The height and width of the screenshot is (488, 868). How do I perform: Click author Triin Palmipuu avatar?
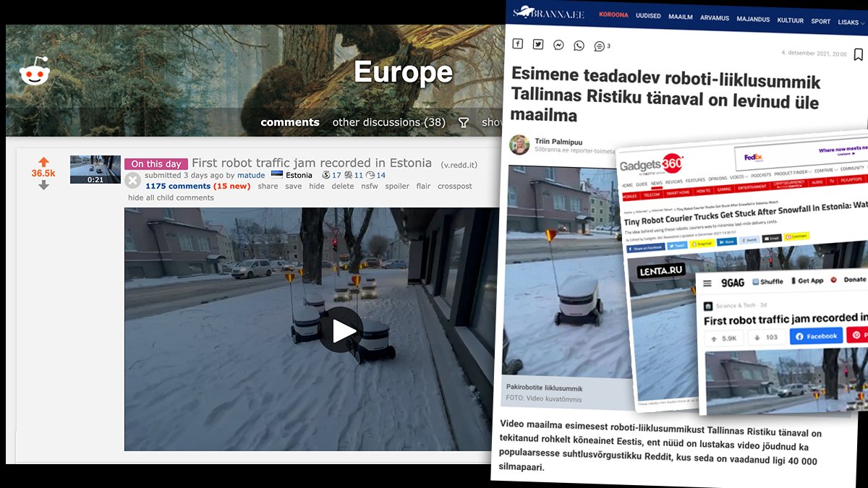coord(519,145)
